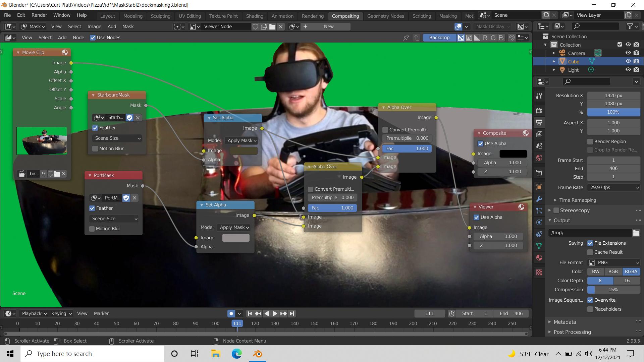Toggle Use Nodes checkbox in compositor

tap(93, 38)
